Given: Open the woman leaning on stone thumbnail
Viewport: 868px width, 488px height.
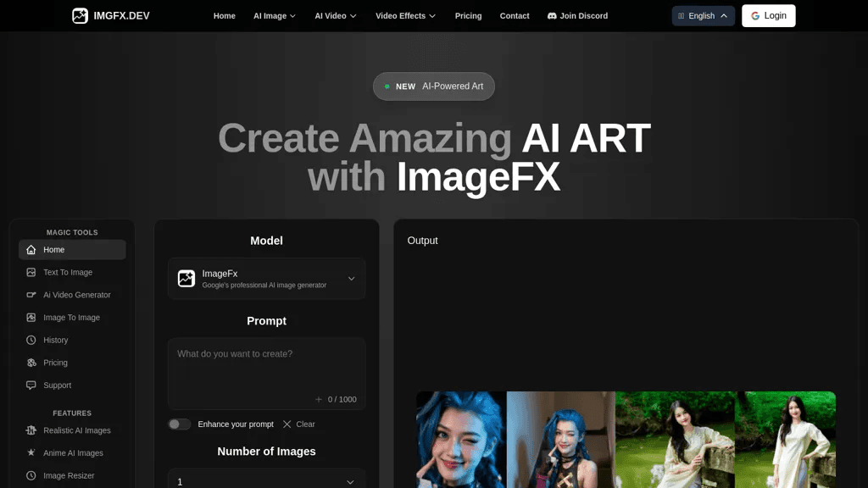Looking at the screenshot, I should pos(675,440).
